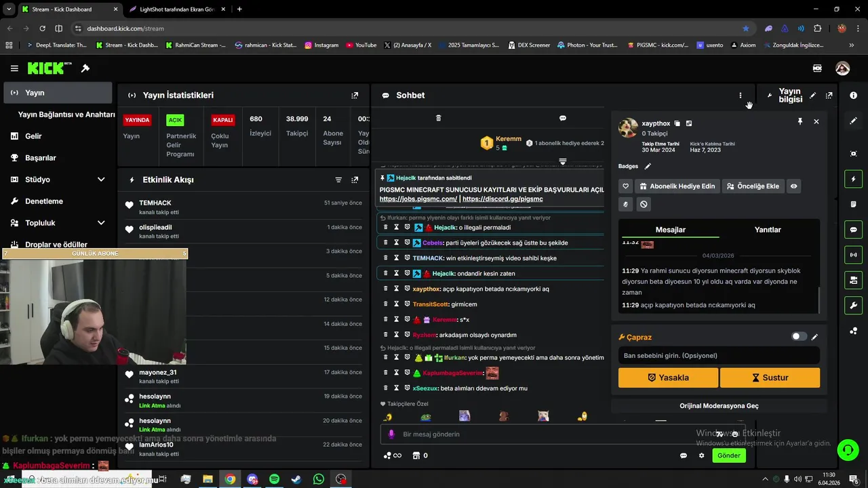Click collapse arrow below pinned Keremm gift

[562, 161]
